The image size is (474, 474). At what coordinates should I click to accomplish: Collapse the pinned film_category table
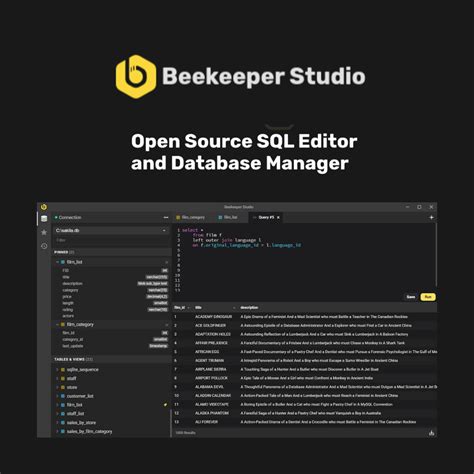coord(57,324)
